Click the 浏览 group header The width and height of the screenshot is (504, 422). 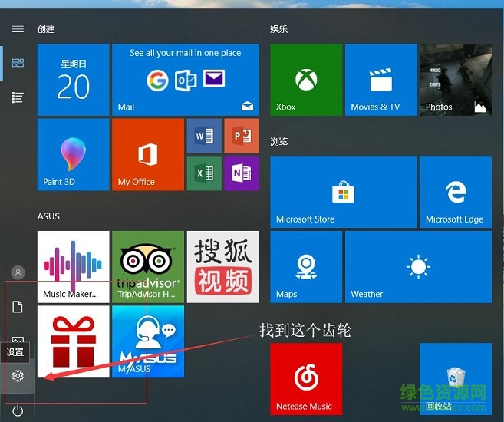(278, 141)
